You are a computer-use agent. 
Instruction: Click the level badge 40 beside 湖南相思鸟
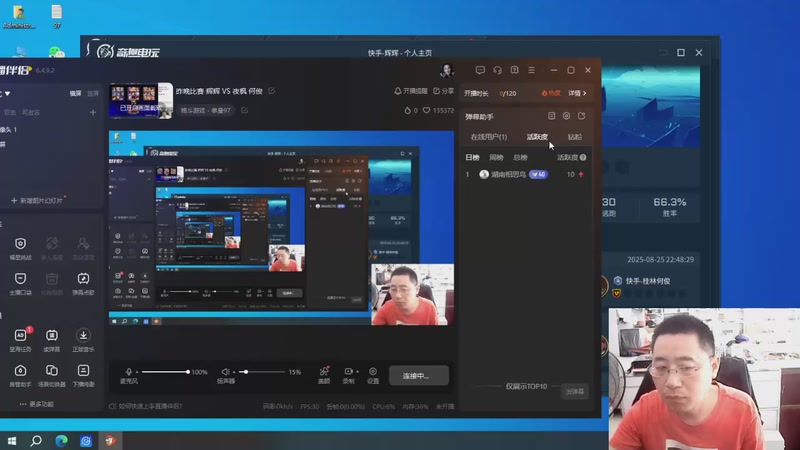pos(539,174)
